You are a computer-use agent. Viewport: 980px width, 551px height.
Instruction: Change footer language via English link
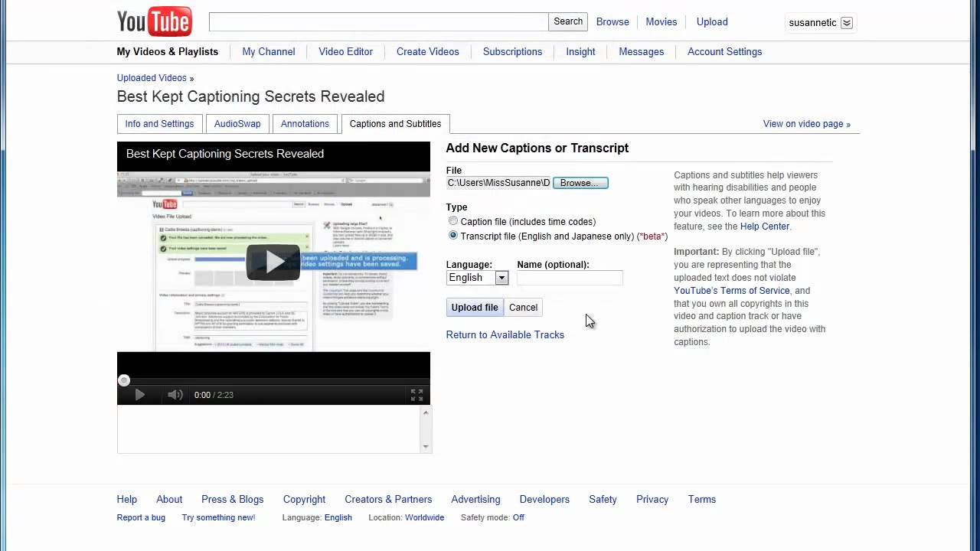(x=338, y=518)
